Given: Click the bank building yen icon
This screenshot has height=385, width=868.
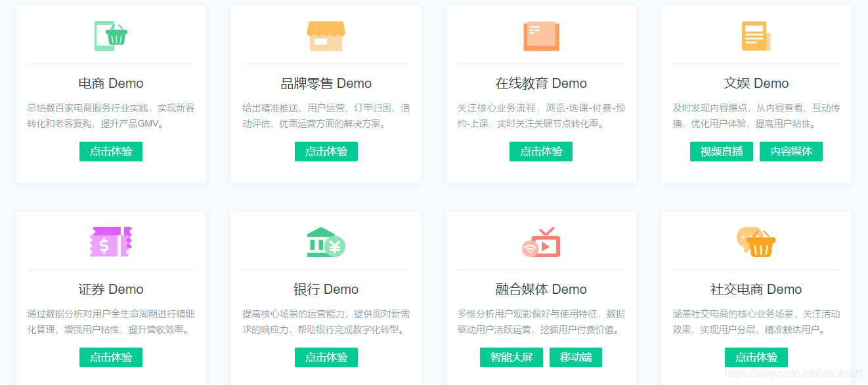Looking at the screenshot, I should click(x=326, y=241).
